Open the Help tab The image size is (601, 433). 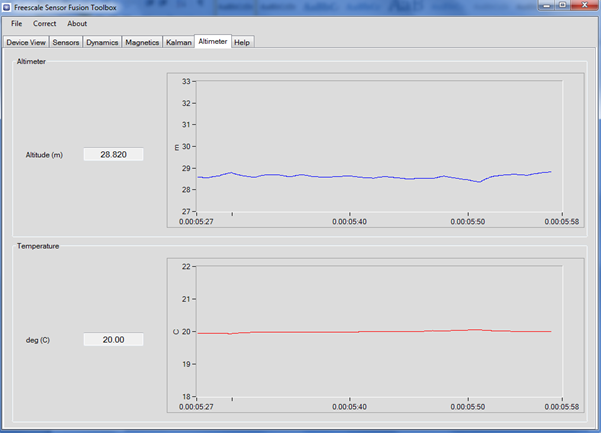[x=242, y=42]
